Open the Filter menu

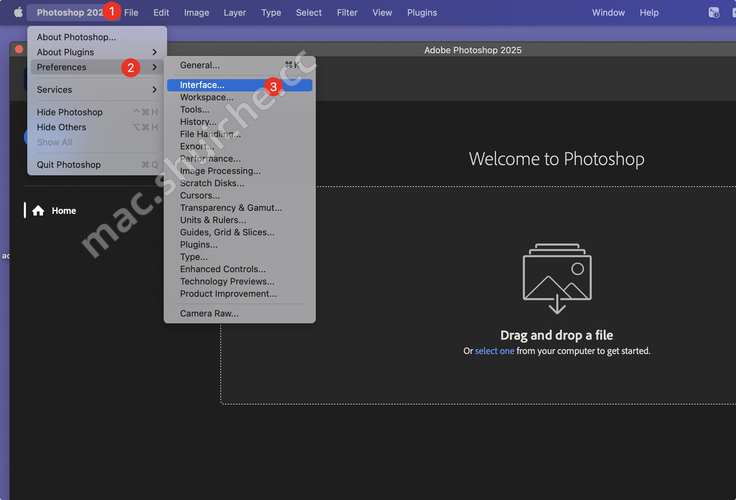click(347, 13)
